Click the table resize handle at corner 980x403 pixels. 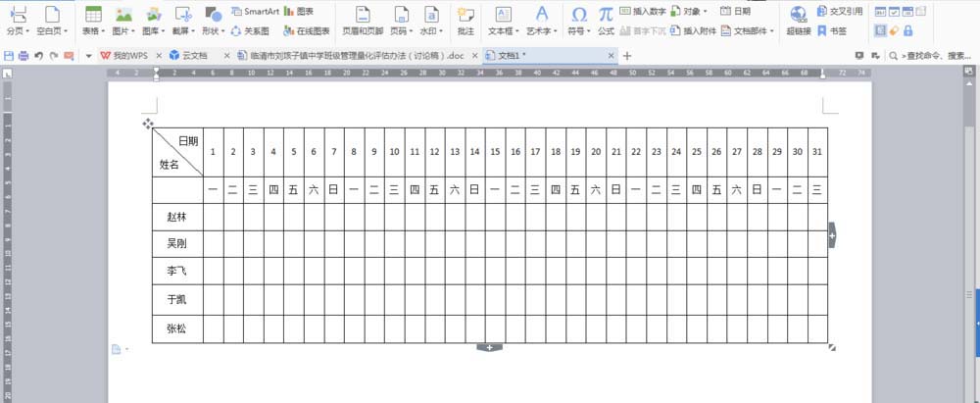click(832, 347)
